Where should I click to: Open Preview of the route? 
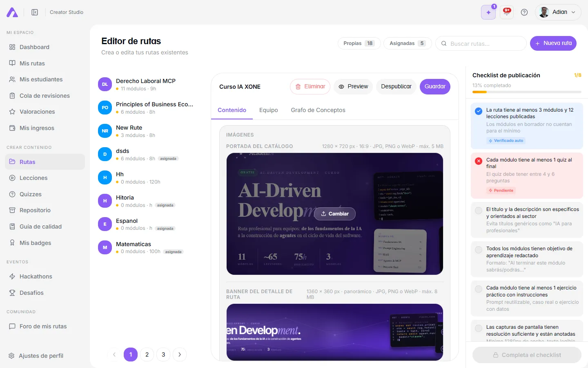pyautogui.click(x=353, y=87)
